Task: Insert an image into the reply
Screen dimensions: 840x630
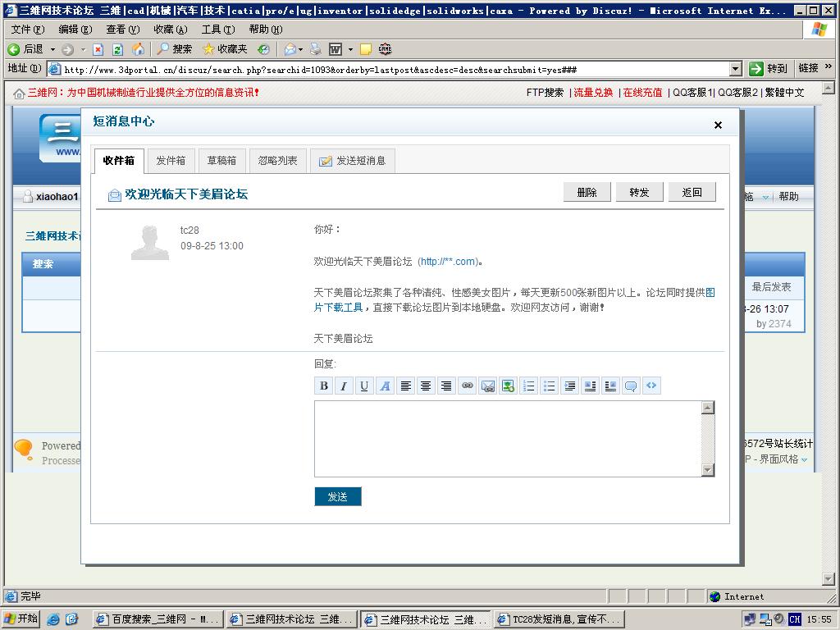Action: pyautogui.click(x=508, y=386)
